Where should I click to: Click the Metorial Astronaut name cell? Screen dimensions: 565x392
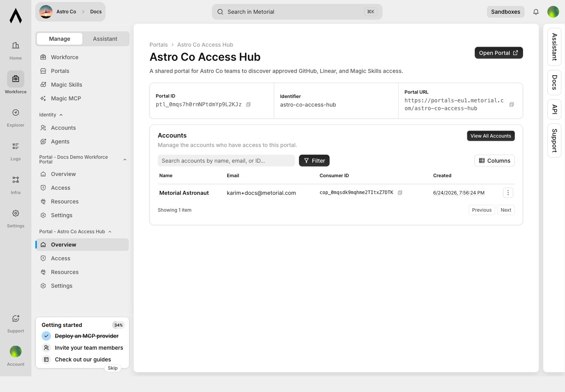(x=184, y=193)
